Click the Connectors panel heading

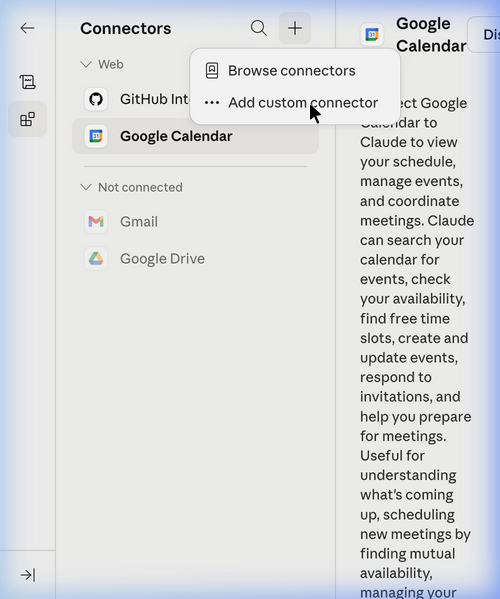(126, 28)
